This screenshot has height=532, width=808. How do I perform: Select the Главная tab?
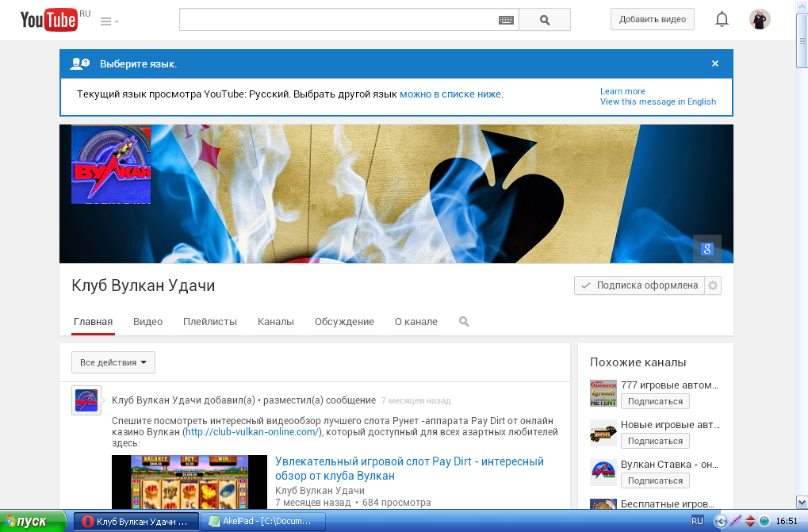94,322
